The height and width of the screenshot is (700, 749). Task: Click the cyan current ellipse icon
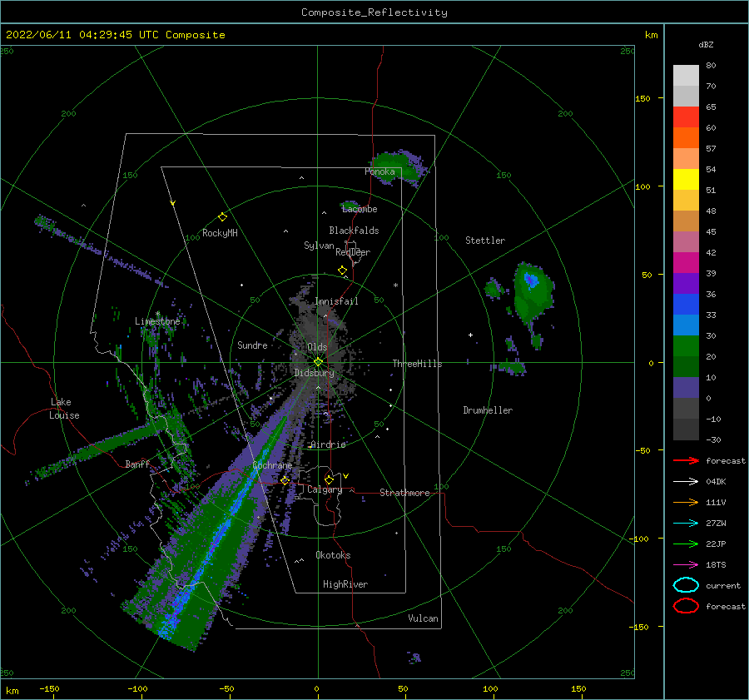(x=686, y=585)
